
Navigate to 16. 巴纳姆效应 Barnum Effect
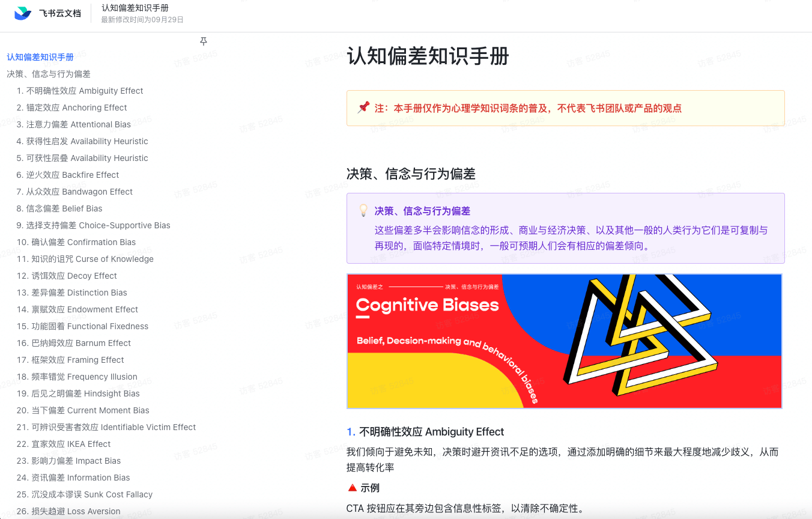74,343
